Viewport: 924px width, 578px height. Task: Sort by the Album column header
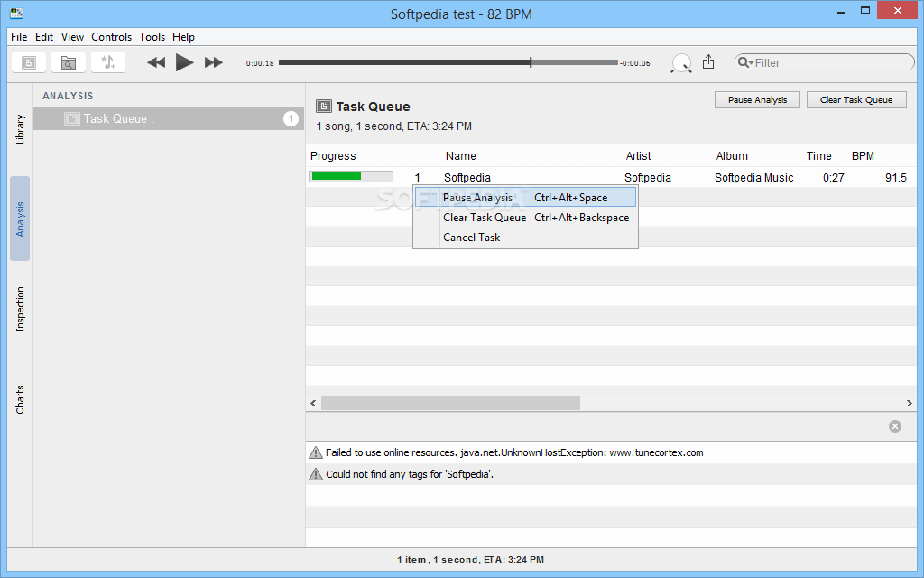point(732,155)
